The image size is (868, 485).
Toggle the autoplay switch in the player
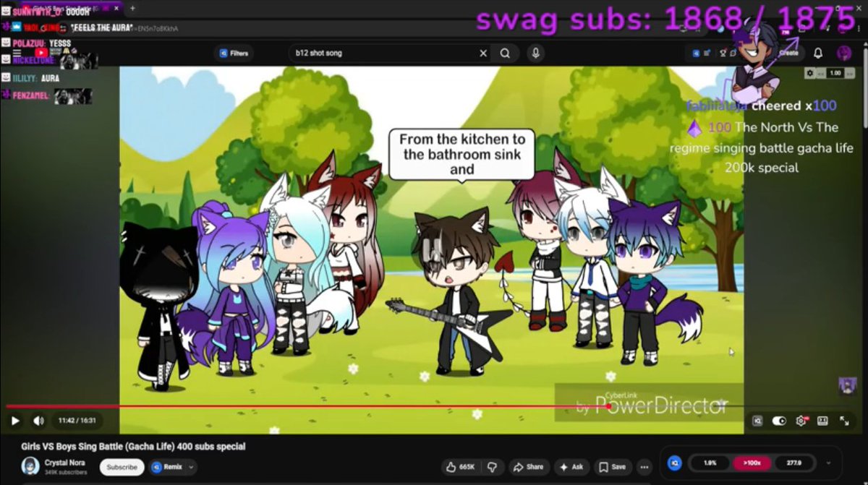(x=779, y=421)
